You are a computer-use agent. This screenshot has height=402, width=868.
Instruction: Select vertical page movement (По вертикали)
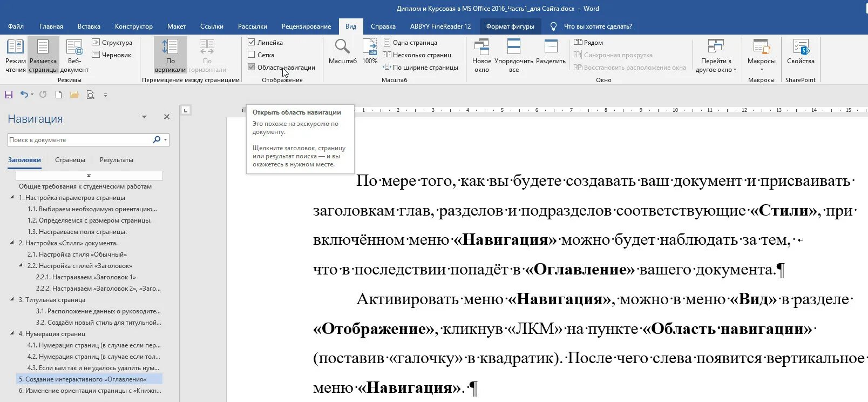pos(170,55)
